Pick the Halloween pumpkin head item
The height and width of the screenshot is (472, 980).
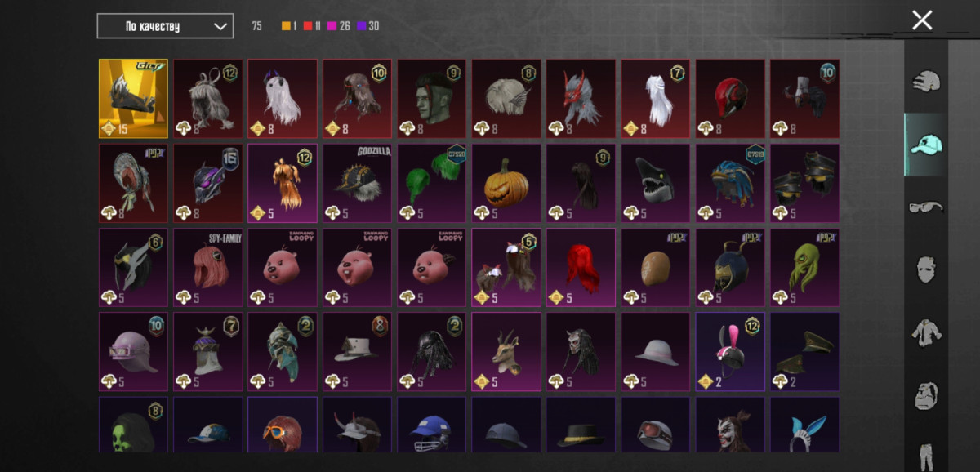(506, 184)
